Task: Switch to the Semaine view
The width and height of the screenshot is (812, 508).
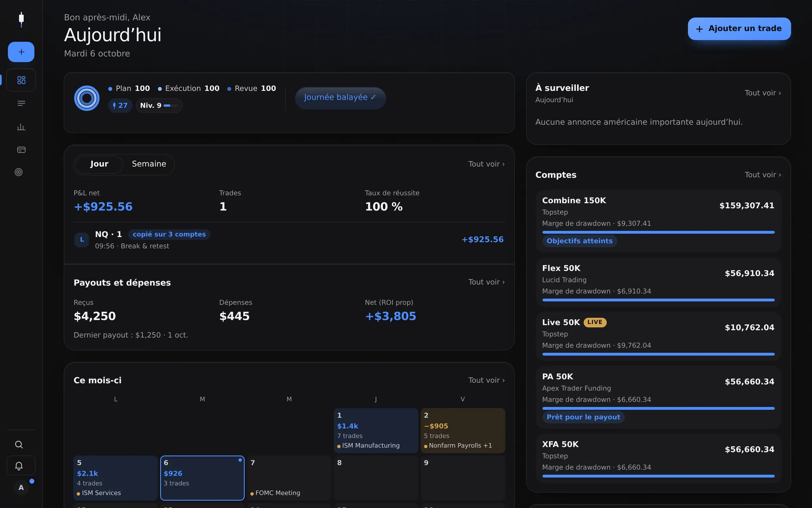Action: (x=149, y=164)
